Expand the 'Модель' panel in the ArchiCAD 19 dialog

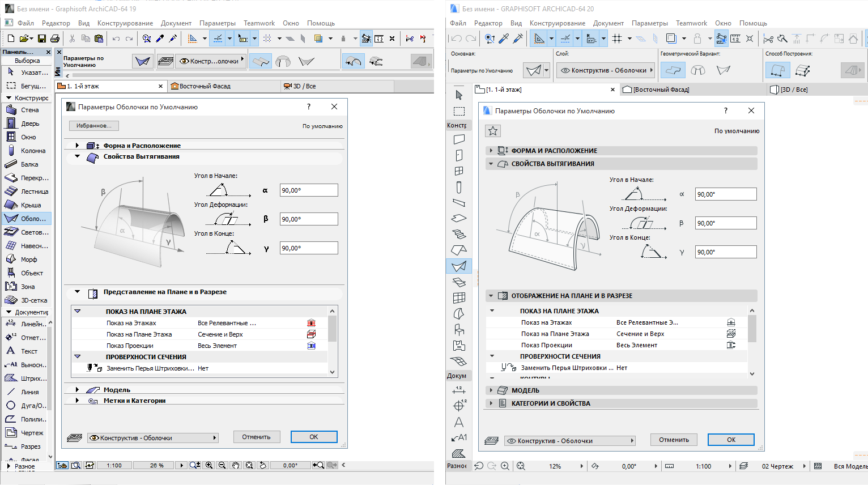click(77, 390)
